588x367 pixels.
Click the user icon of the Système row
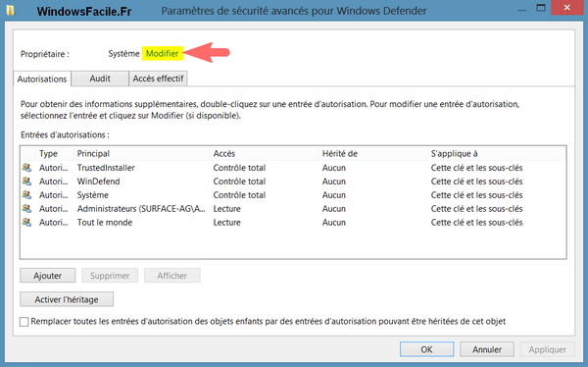26,195
